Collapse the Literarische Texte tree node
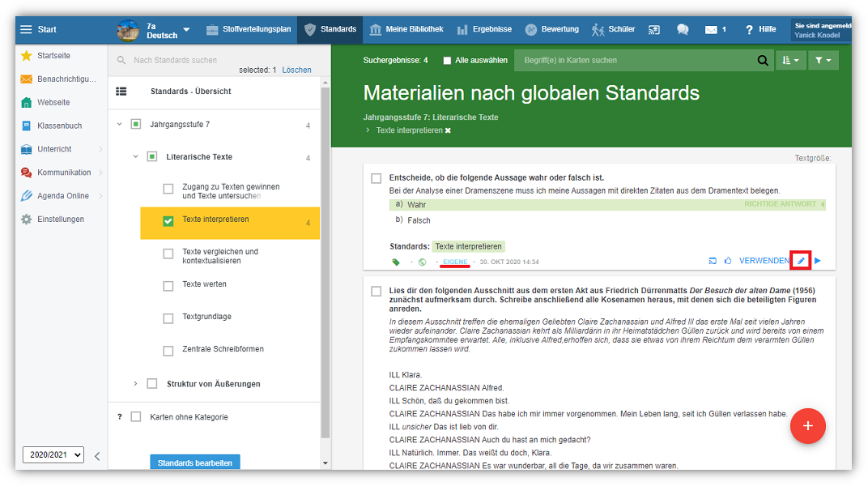Image resolution: width=868 pixels, height=486 pixels. coord(136,156)
